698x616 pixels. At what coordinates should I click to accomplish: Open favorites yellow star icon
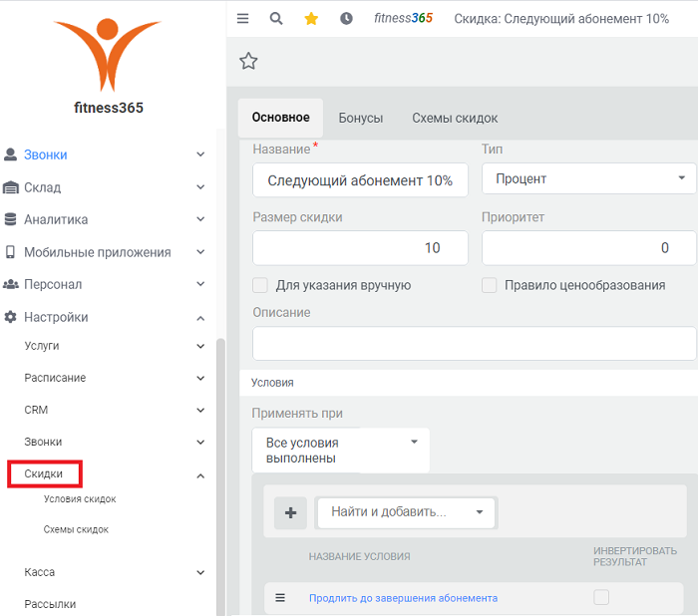point(311,18)
